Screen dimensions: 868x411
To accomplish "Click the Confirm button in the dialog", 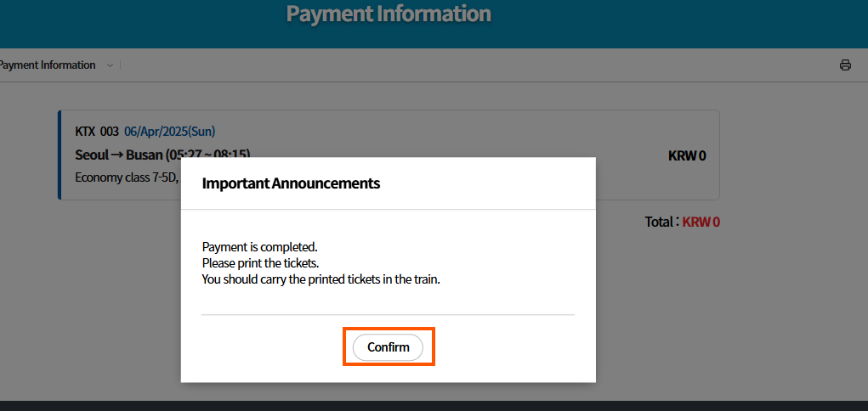I will click(388, 347).
